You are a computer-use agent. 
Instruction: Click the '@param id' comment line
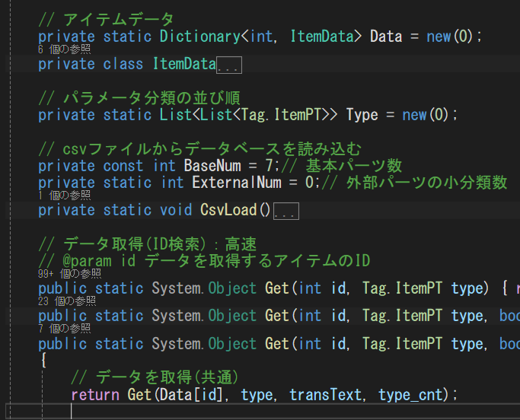click(204, 261)
